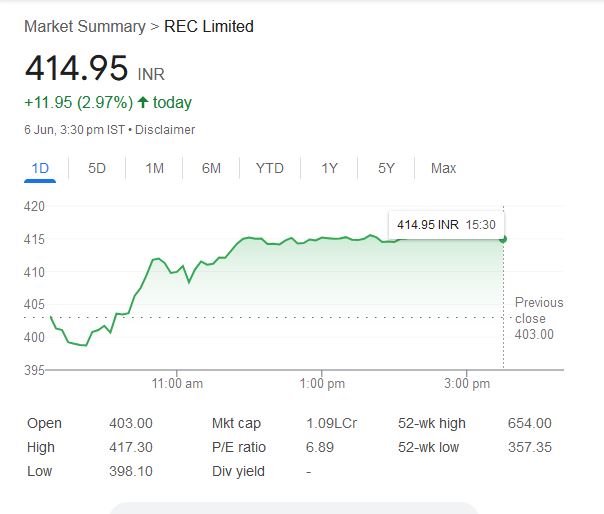Select the 1D time range tab
This screenshot has height=514, width=604.
pyautogui.click(x=40, y=168)
